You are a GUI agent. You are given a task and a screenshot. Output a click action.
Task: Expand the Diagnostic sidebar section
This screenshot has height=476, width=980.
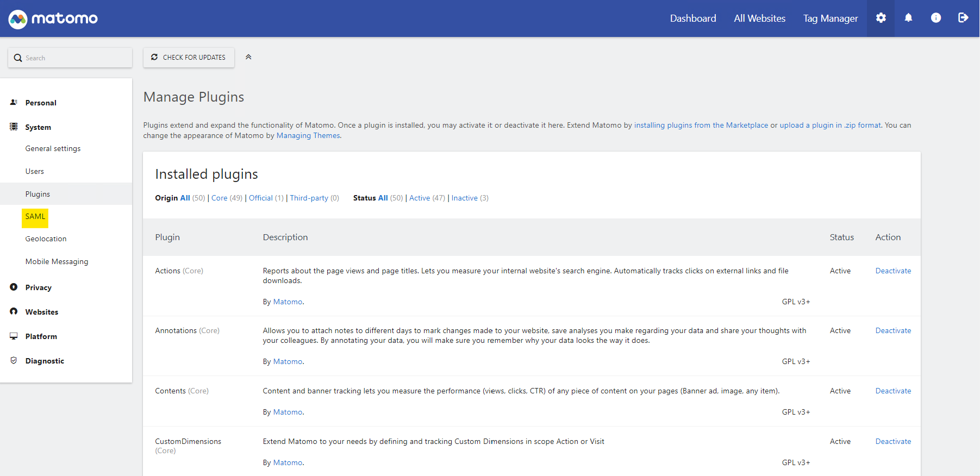(x=45, y=361)
